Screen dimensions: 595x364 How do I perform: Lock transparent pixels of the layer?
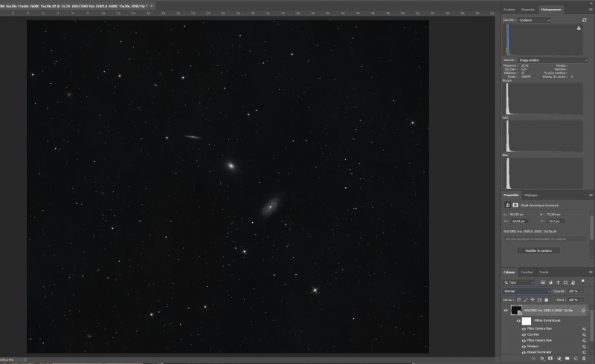click(518, 299)
